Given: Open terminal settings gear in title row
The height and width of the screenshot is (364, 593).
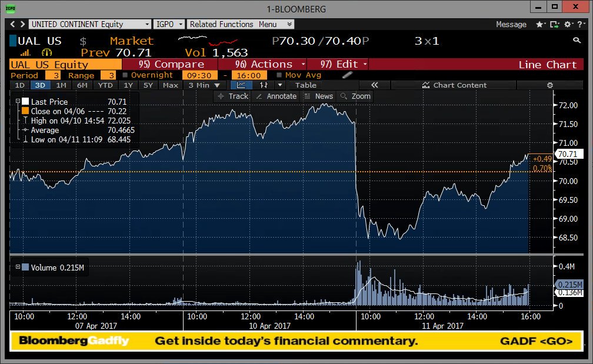Looking at the screenshot, I should pyautogui.click(x=568, y=24).
